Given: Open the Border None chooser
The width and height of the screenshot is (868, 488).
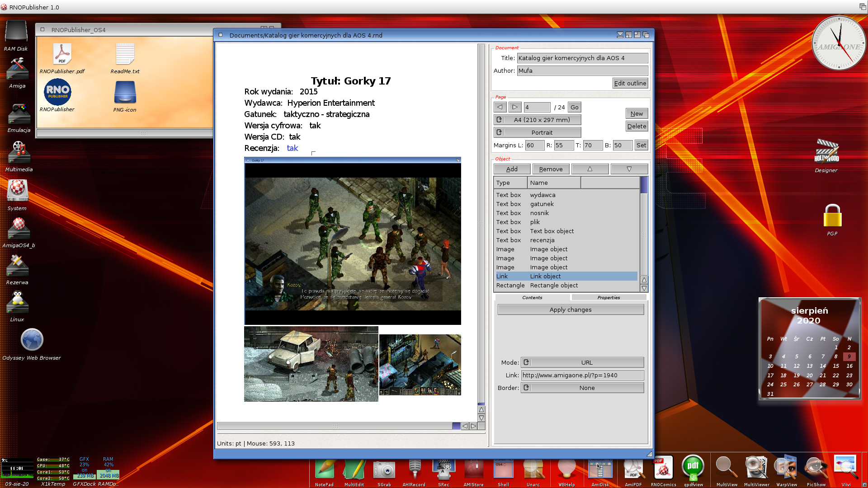Looking at the screenshot, I should coord(582,388).
